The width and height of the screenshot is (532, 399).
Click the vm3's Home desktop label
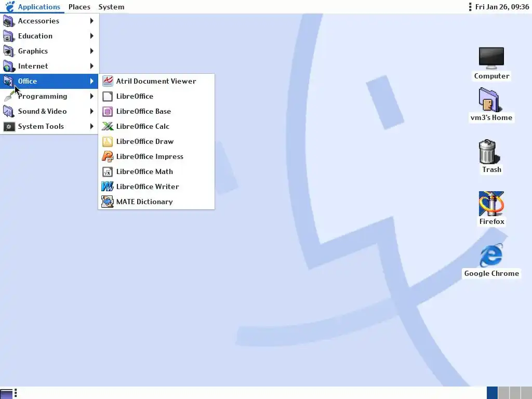pos(491,118)
